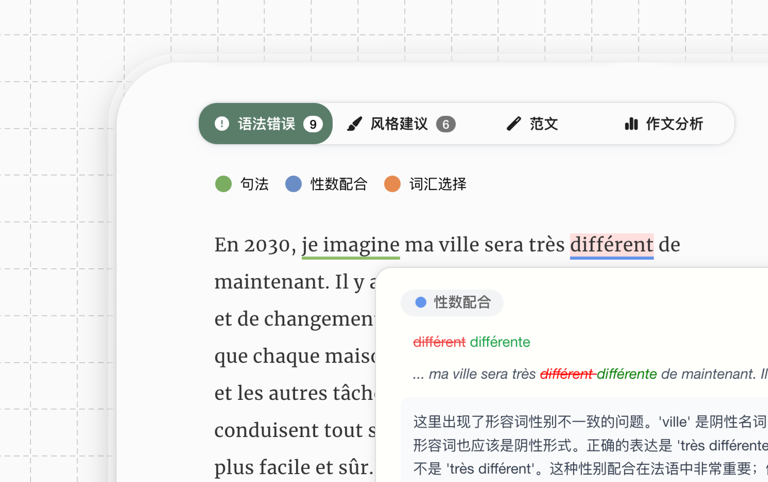Click the pencil icon beside 范文
Screen dimensions: 768x482
[x=514, y=124]
